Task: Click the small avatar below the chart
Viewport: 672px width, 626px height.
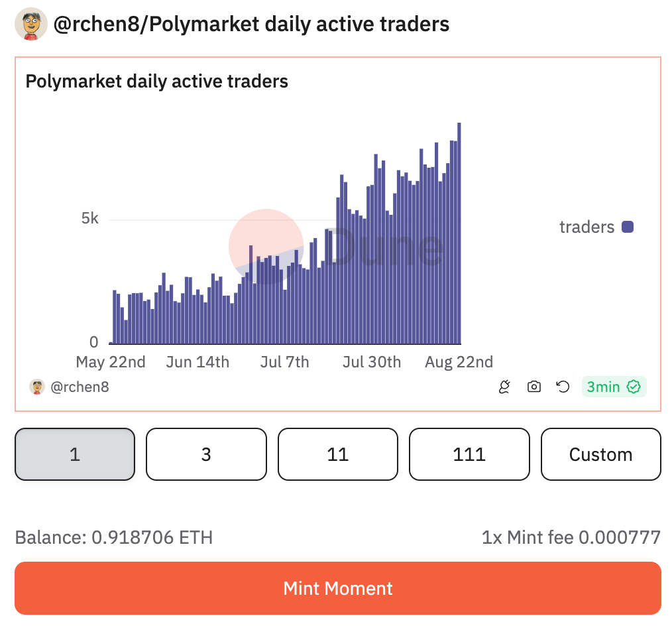Action: click(x=37, y=387)
